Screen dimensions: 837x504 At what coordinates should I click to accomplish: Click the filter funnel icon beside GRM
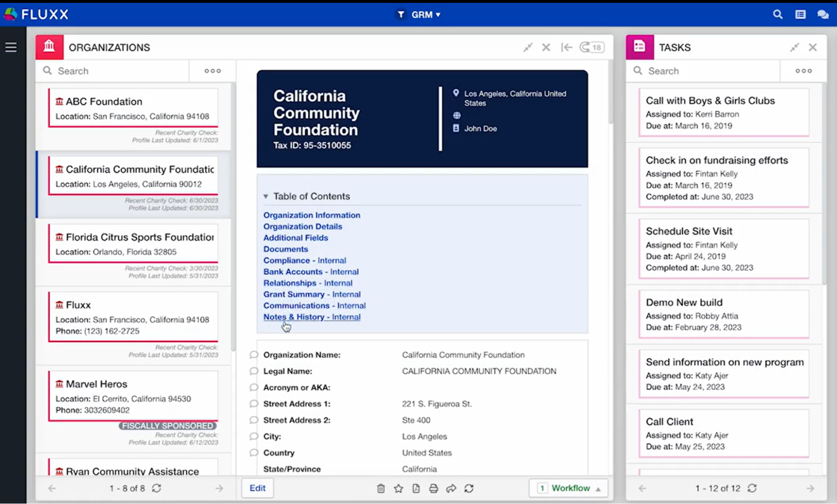(401, 15)
